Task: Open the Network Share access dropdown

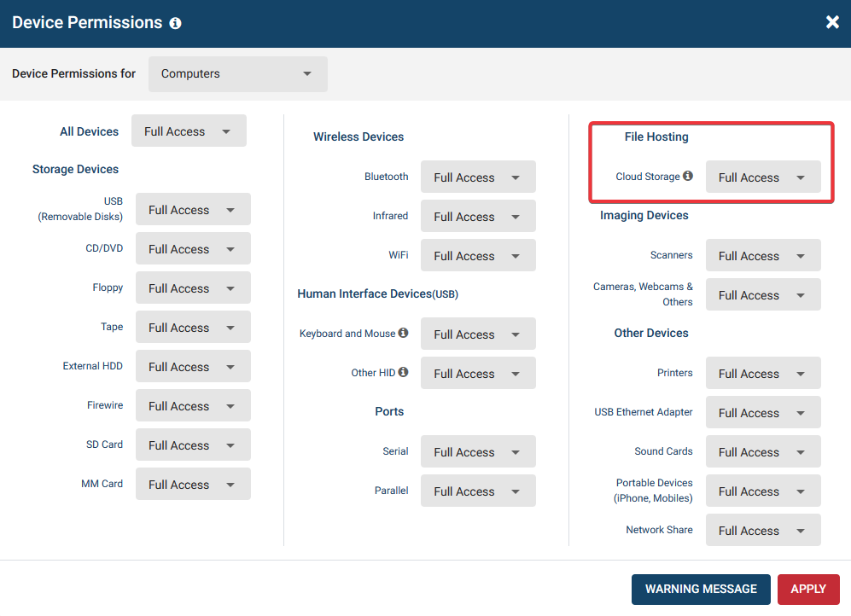Action: (x=763, y=530)
